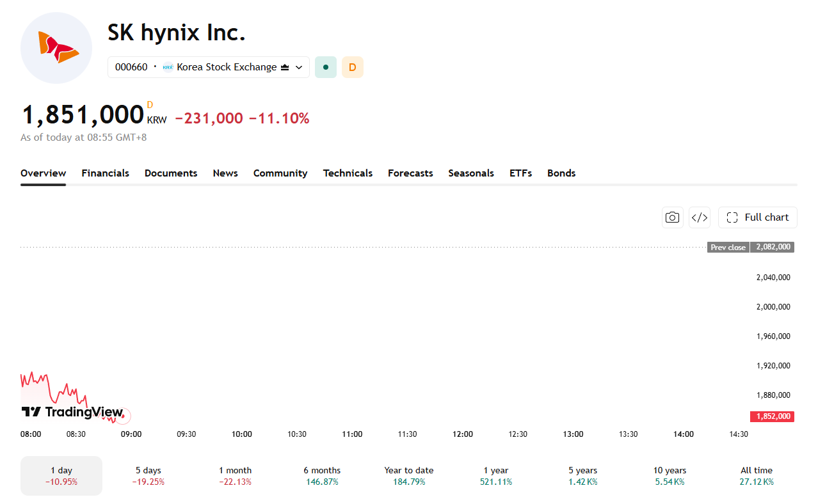818x504 pixels.
Task: Switch to the Technicals tab
Action: (348, 173)
